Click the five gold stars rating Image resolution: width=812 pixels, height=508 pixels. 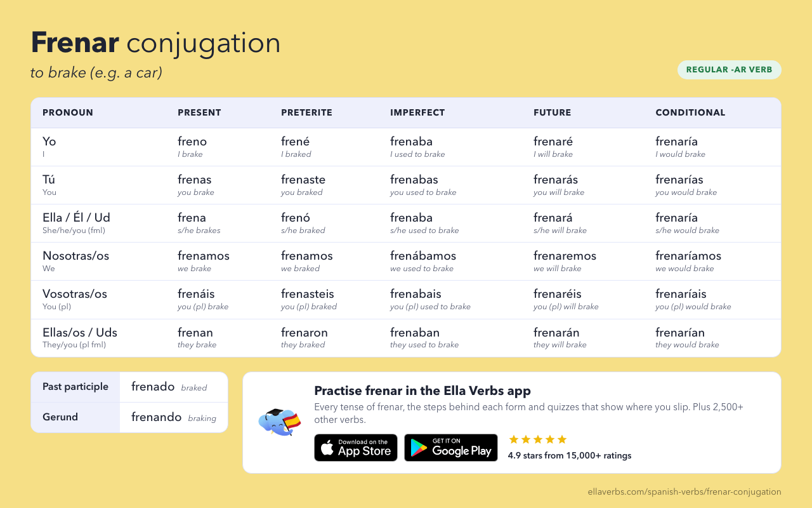coord(537,439)
